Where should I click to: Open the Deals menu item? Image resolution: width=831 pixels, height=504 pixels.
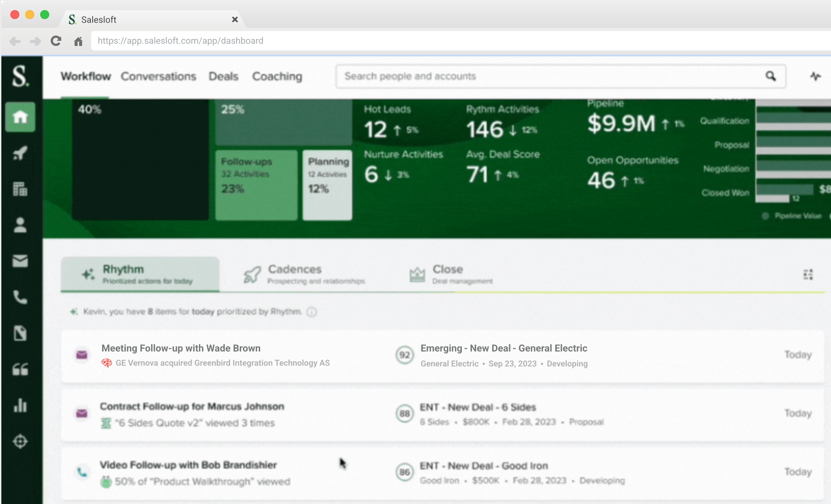point(223,76)
